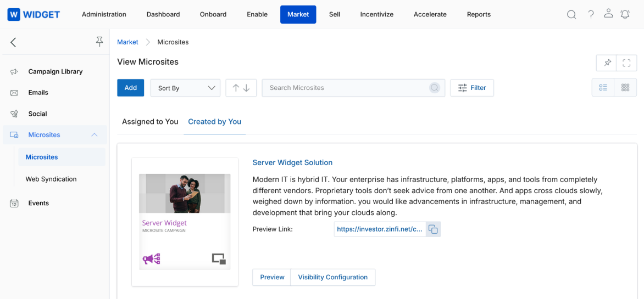
Task: Click the Events calendar icon
Action: tap(14, 204)
